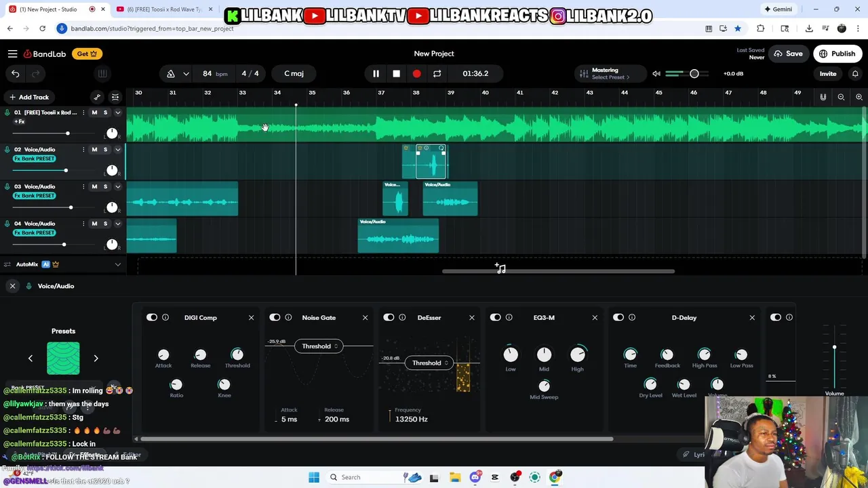Expand track 04 options chevron
The image size is (868, 488).
(x=117, y=224)
